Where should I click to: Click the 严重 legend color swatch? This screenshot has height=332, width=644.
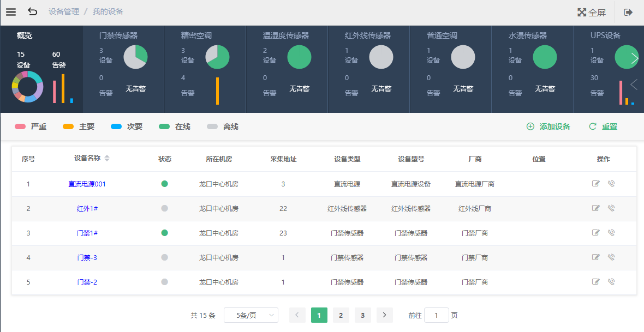(21, 127)
